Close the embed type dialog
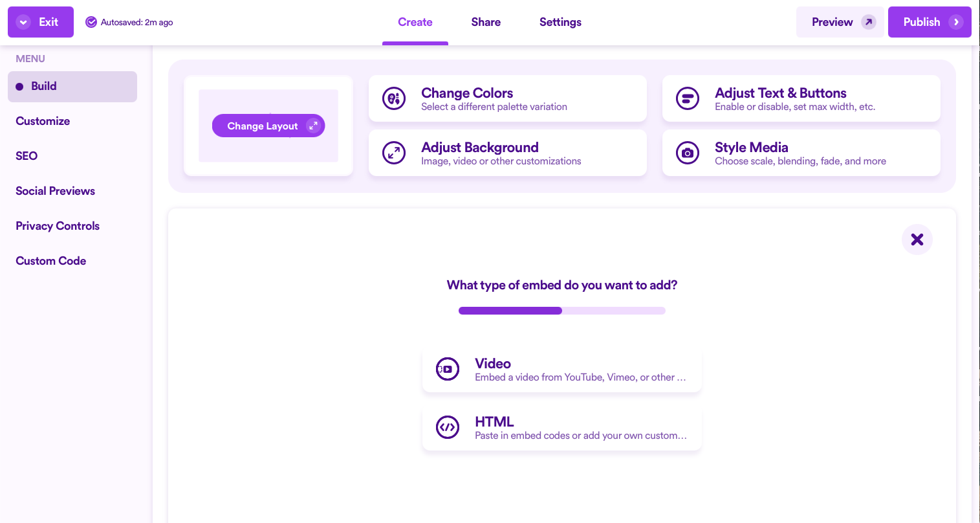Viewport: 980px width, 523px height. [917, 239]
